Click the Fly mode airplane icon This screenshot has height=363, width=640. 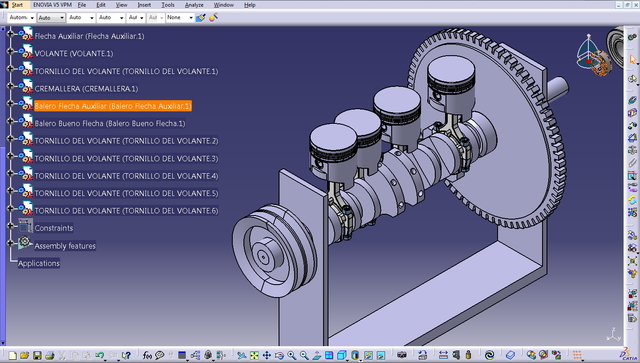click(242, 356)
